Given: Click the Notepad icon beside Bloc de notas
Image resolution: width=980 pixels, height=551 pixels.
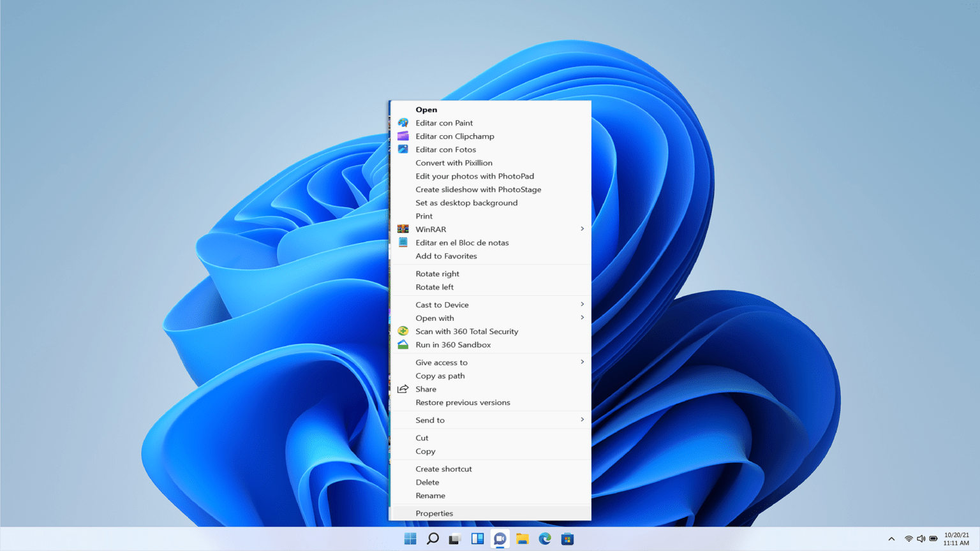Looking at the screenshot, I should click(403, 242).
